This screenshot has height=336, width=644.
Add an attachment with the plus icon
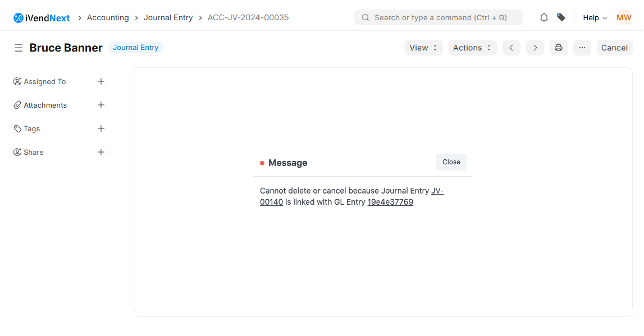101,105
